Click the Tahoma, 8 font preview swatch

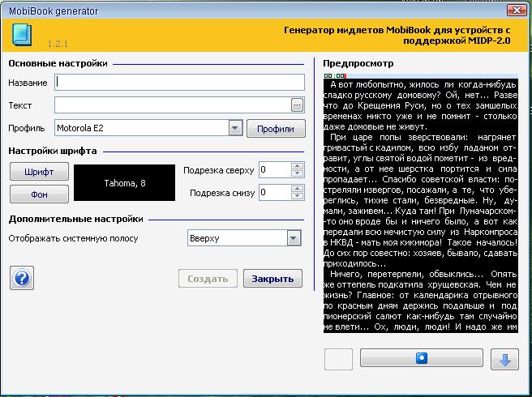[125, 183]
